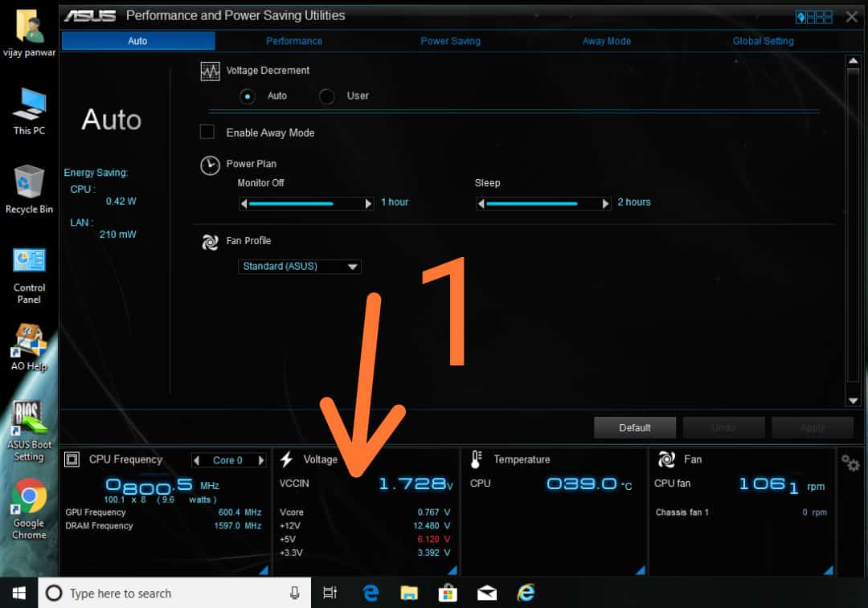
Task: Click scrollbar down arrow
Action: click(x=853, y=401)
